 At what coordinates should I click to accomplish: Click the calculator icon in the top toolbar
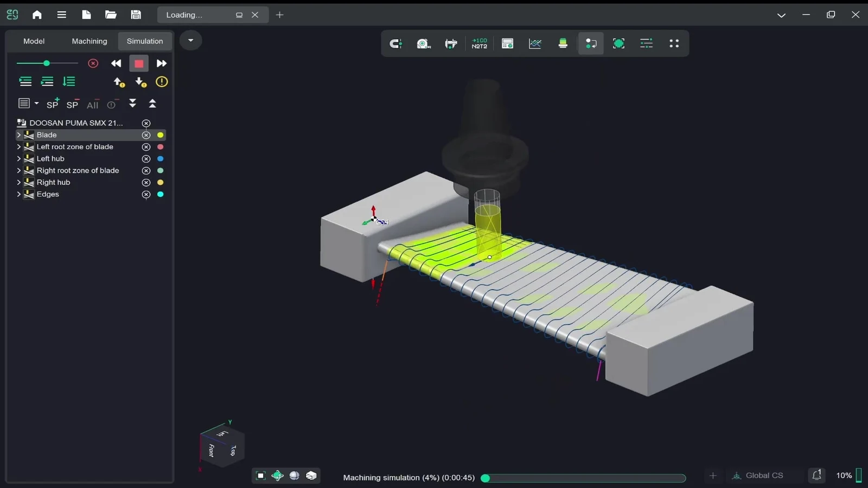coord(507,43)
